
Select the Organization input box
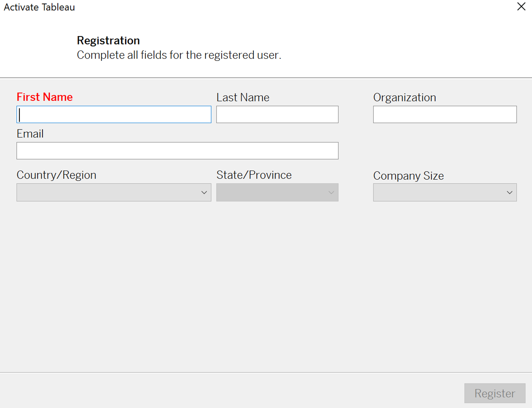(445, 114)
